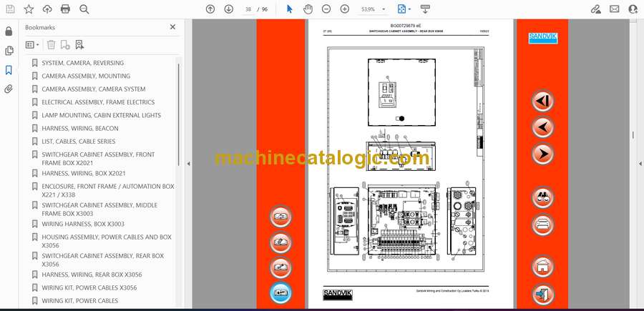Click the red home navigation button
This screenshot has height=311, width=644.
pyautogui.click(x=543, y=266)
